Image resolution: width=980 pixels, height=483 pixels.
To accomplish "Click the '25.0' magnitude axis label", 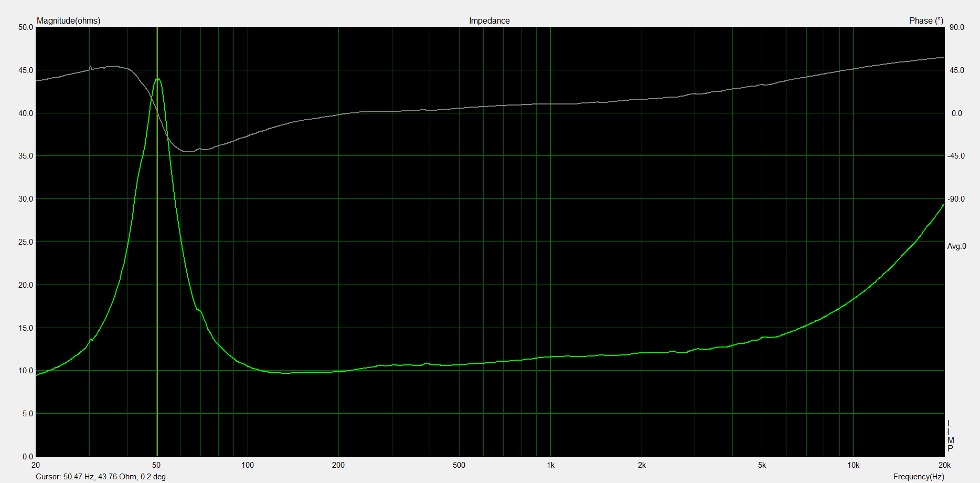I will point(26,242).
